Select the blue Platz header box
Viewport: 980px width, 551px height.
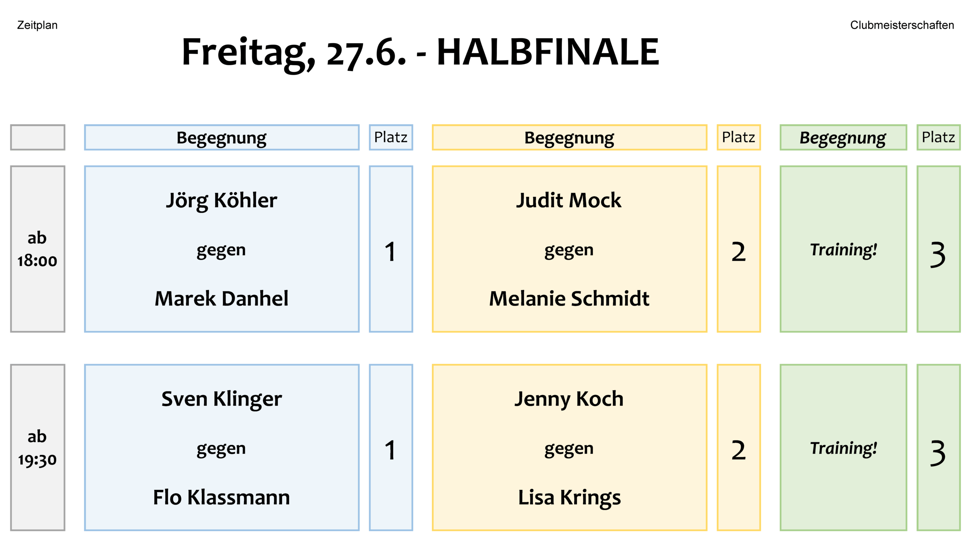391,137
